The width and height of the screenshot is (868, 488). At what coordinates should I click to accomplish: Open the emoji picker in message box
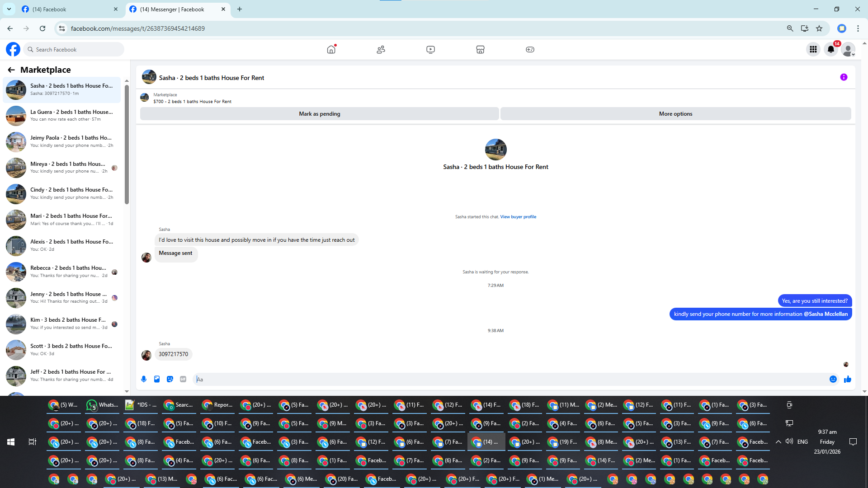[833, 379]
